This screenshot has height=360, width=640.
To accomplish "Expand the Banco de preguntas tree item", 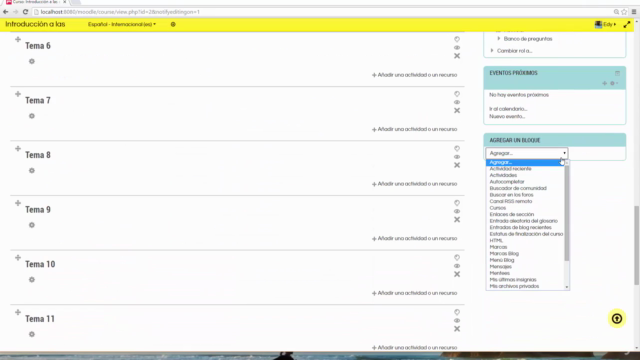I will (499, 39).
